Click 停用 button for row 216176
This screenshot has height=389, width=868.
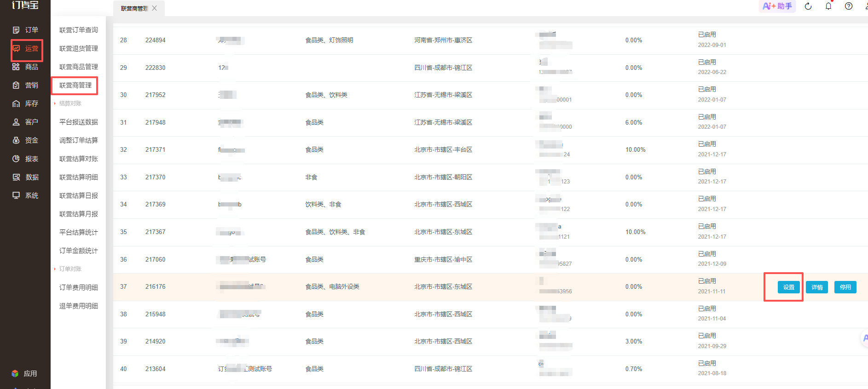[845, 287]
